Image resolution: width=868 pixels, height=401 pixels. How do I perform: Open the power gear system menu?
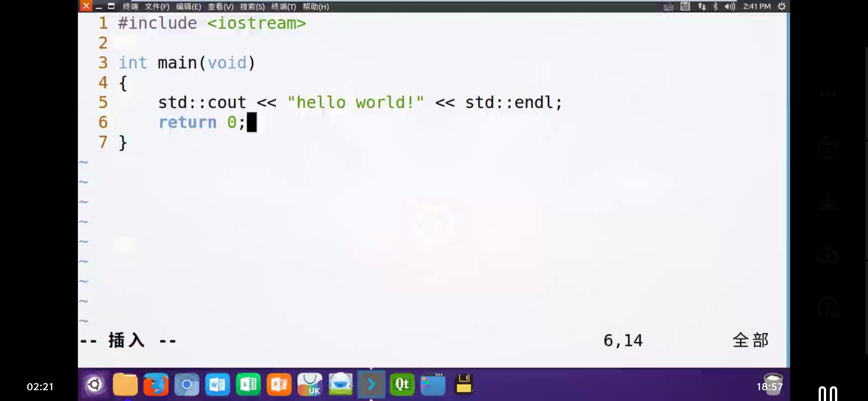point(782,7)
